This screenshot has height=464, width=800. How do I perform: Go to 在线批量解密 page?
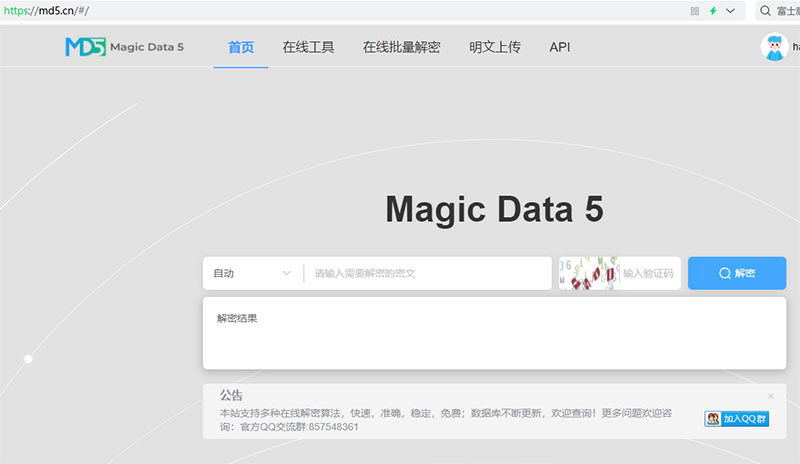402,47
